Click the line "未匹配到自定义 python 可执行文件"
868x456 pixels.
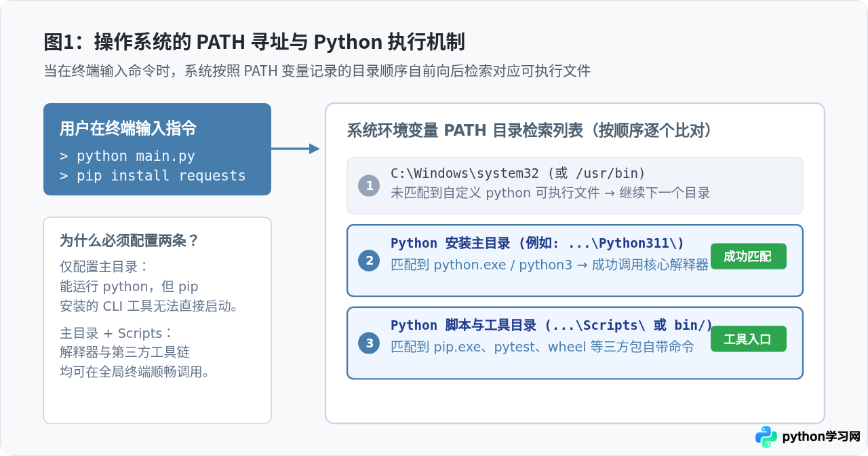pos(495,193)
